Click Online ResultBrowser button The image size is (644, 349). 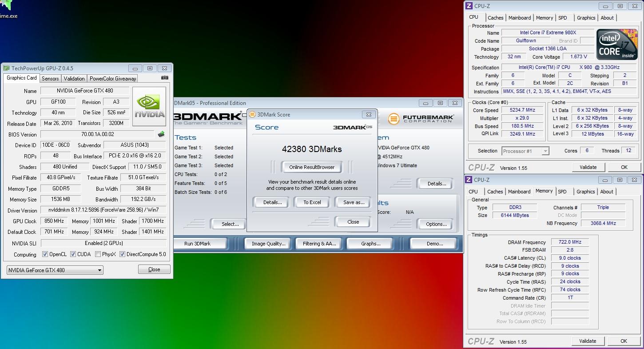point(312,167)
